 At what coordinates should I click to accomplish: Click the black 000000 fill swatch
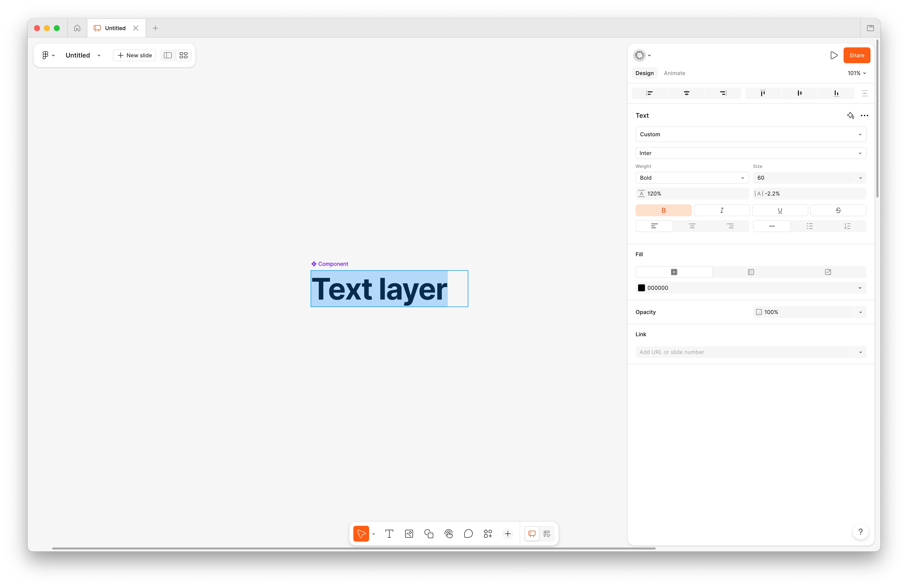click(x=641, y=288)
